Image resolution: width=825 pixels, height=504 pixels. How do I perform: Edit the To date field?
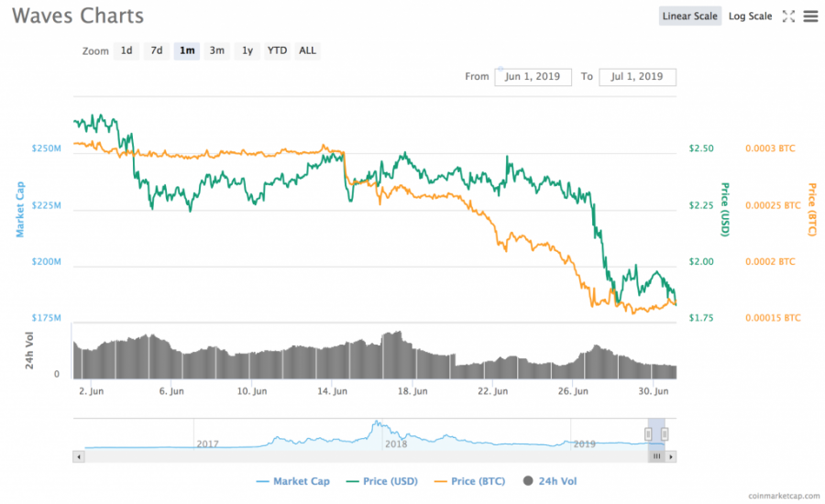pos(637,77)
